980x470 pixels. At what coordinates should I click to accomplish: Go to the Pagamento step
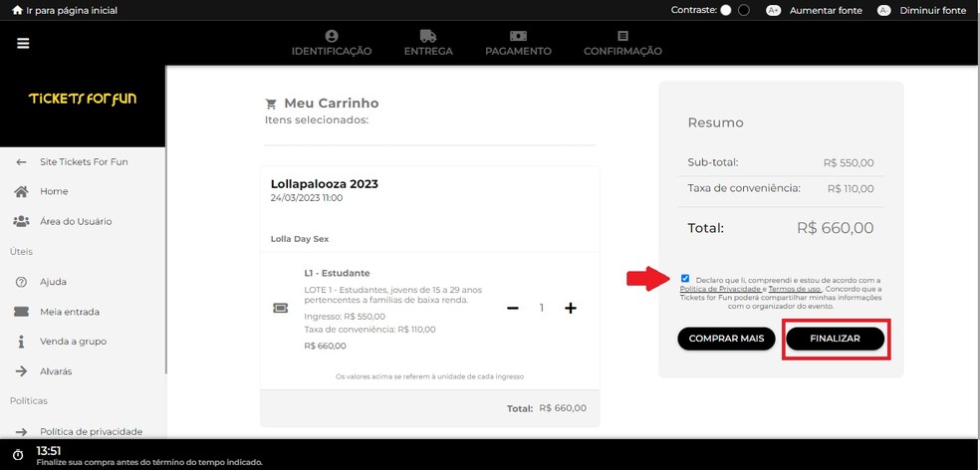[x=518, y=43]
